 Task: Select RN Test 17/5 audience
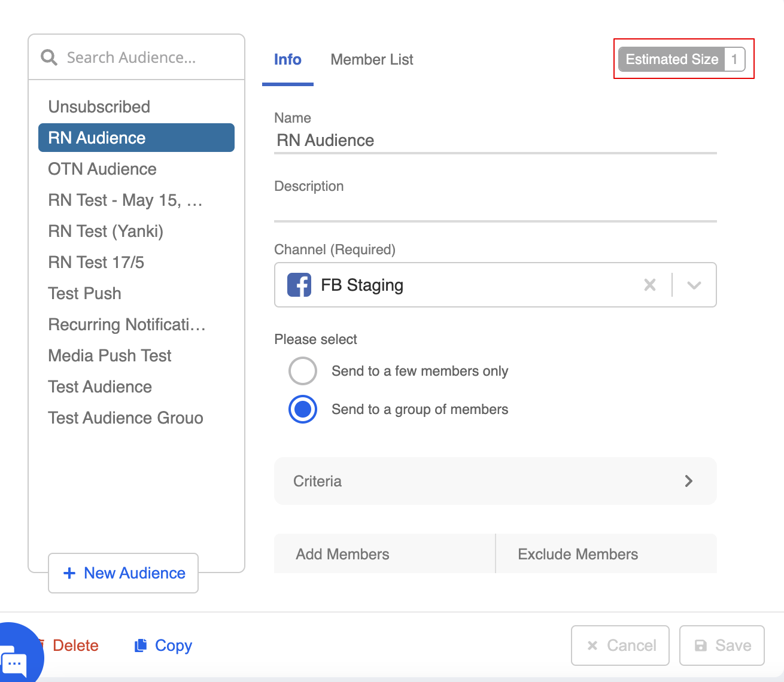point(136,262)
